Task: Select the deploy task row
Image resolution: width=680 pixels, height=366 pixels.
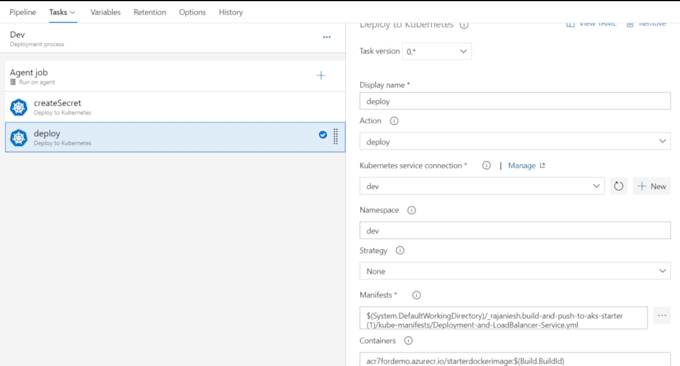Action: coord(175,137)
